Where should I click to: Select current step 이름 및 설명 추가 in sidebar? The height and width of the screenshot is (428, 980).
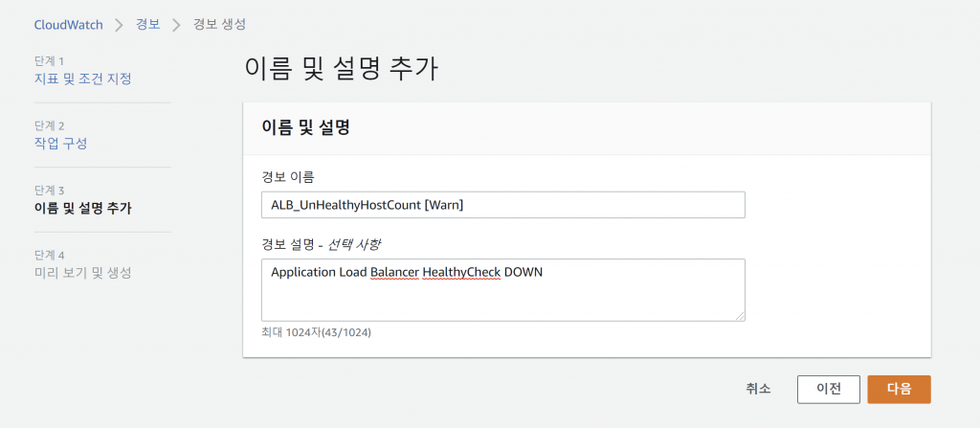82,208
